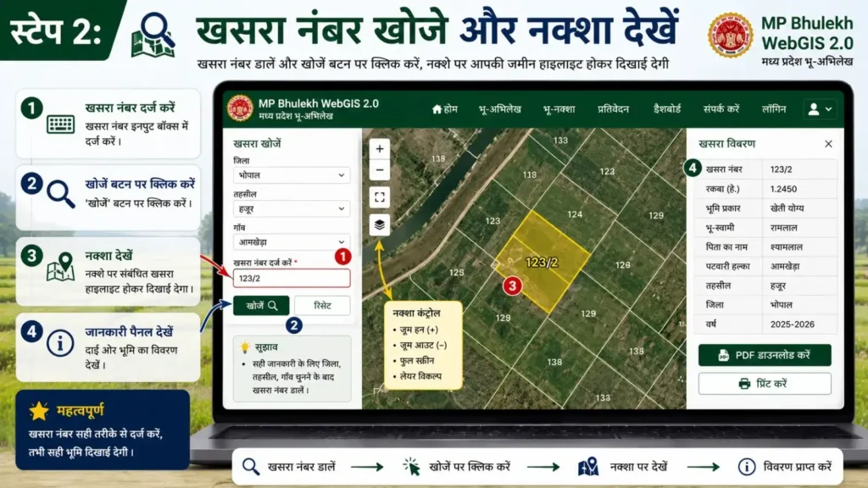868x488 pixels.
Task: Click the magnifier icon in खोजें button
Action: tap(272, 305)
